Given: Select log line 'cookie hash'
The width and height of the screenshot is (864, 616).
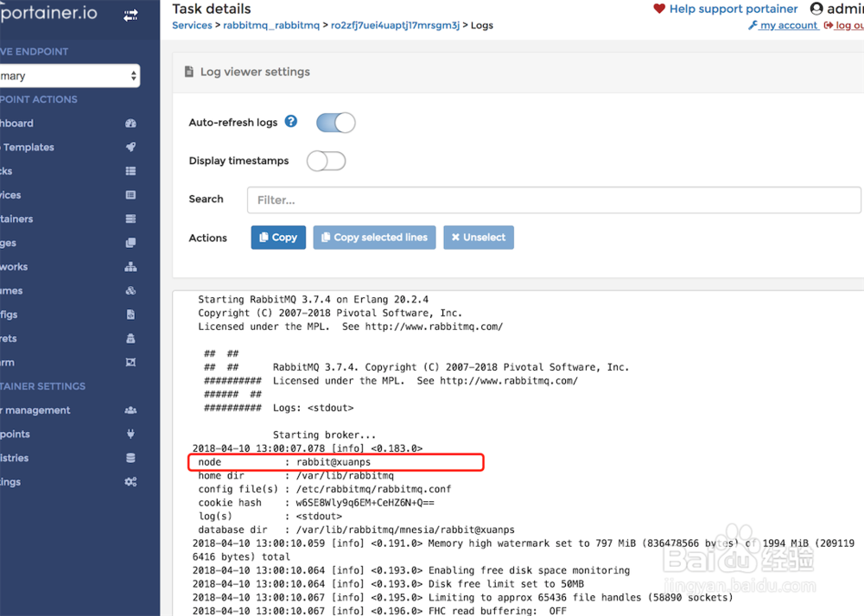Looking at the screenshot, I should click(x=315, y=503).
